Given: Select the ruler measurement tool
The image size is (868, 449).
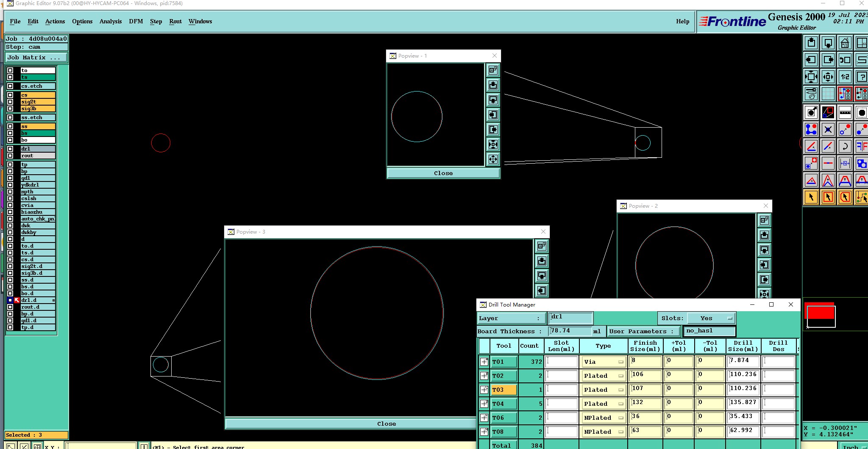Looking at the screenshot, I should 845,112.
